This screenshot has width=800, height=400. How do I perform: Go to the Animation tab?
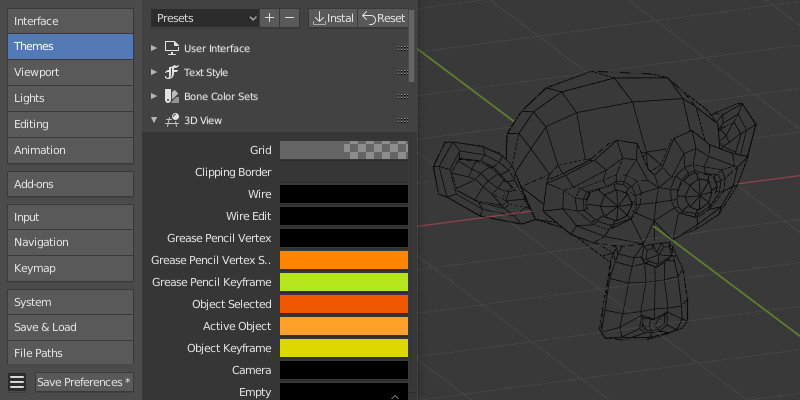click(70, 151)
